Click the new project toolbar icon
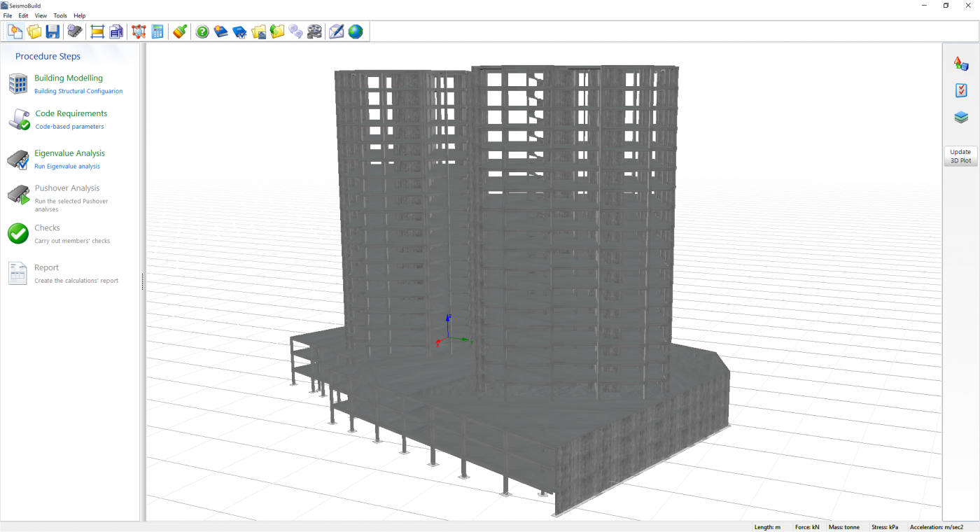 (15, 31)
